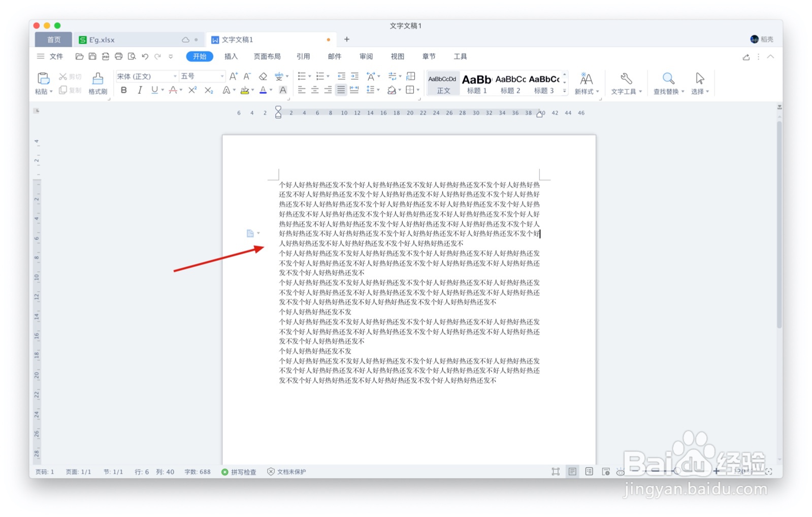
Task: Apply superscript X² formatting
Action: pos(192,90)
